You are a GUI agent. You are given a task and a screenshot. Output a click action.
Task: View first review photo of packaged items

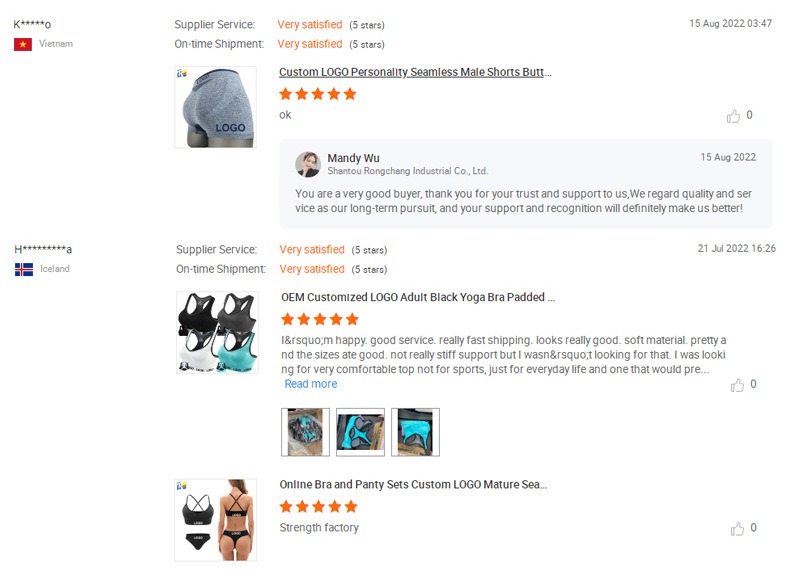point(305,432)
